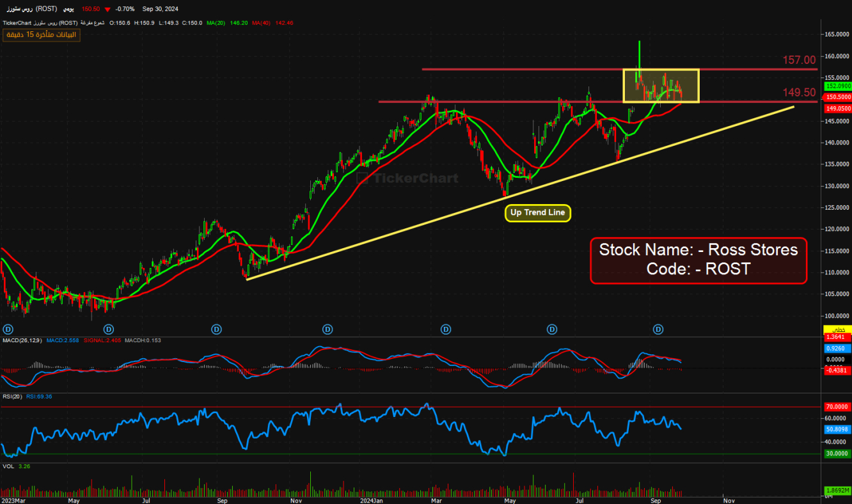Click the 149.50 support level label
This screenshot has height=504, width=852.
coord(800,93)
